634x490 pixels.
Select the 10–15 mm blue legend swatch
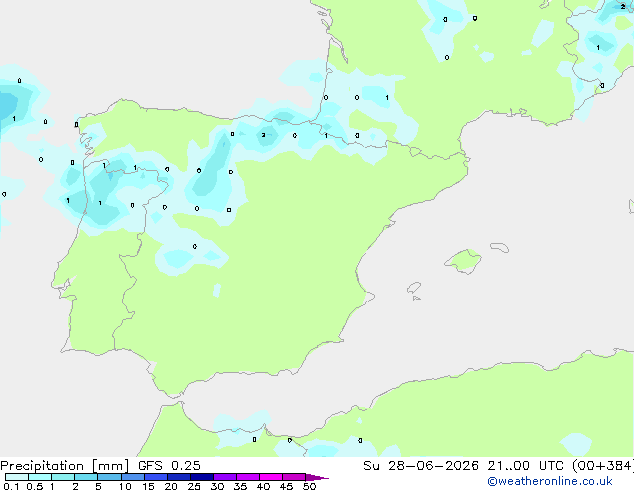point(133,477)
